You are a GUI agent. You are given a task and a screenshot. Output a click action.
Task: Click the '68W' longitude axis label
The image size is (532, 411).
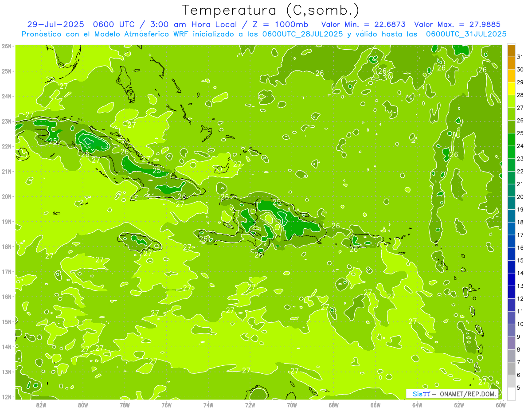[334, 405]
